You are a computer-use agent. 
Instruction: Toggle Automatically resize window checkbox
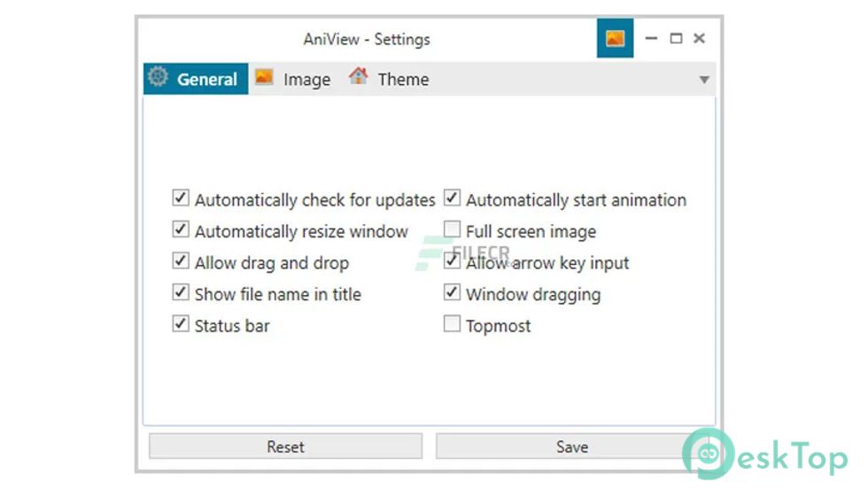click(181, 229)
